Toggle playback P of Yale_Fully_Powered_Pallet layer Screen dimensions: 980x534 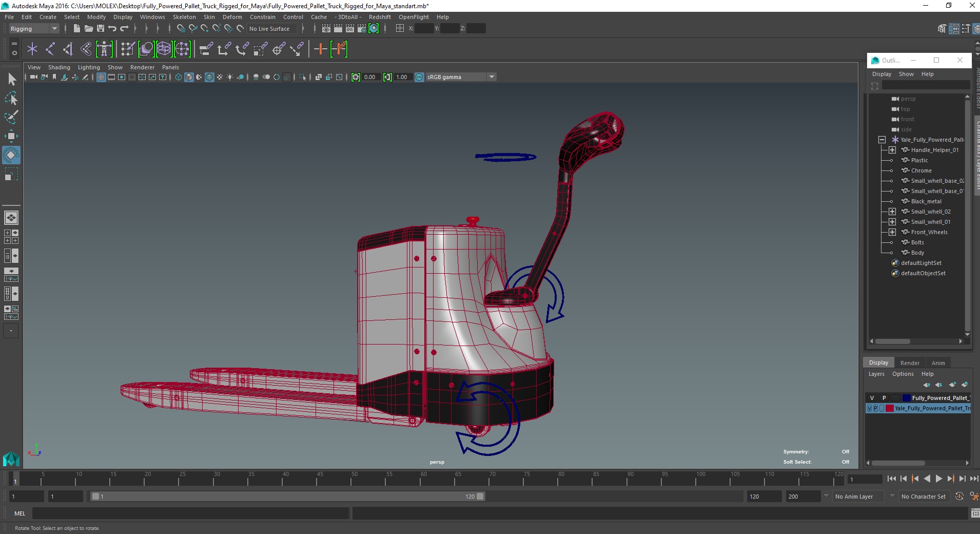pyautogui.click(x=875, y=408)
